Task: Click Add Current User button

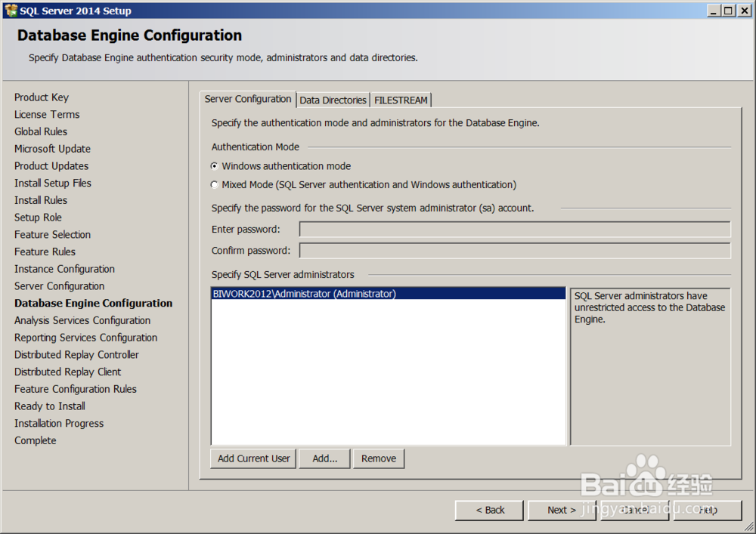Action: pos(253,458)
